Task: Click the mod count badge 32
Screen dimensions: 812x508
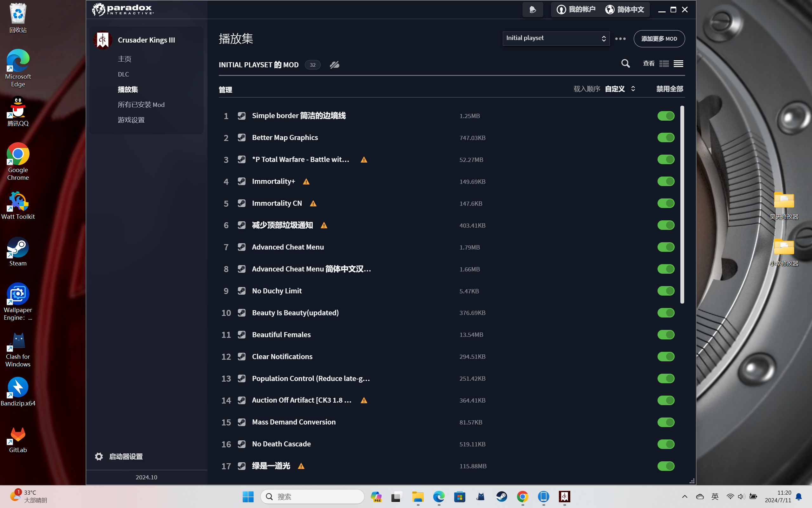Action: click(312, 65)
